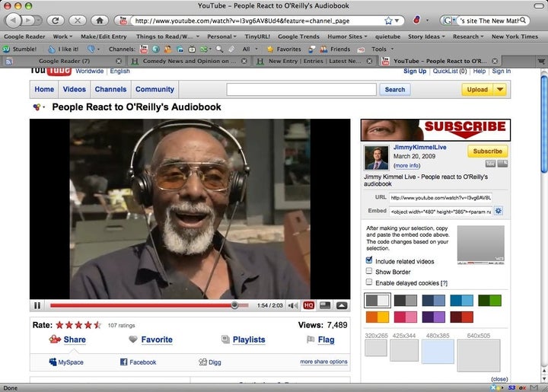Open the thumbs-down dropdown in StumbleUpon toolbar
Viewport: 548px width, 392px height.
pyautogui.click(x=94, y=49)
